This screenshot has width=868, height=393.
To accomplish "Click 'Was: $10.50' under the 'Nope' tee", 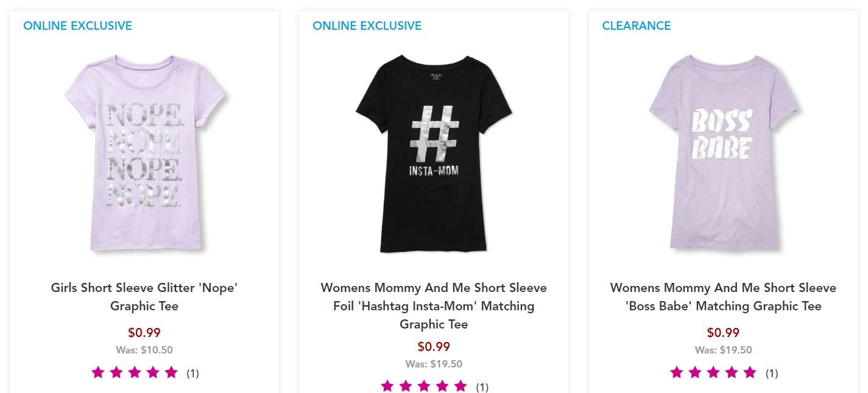I will [144, 350].
